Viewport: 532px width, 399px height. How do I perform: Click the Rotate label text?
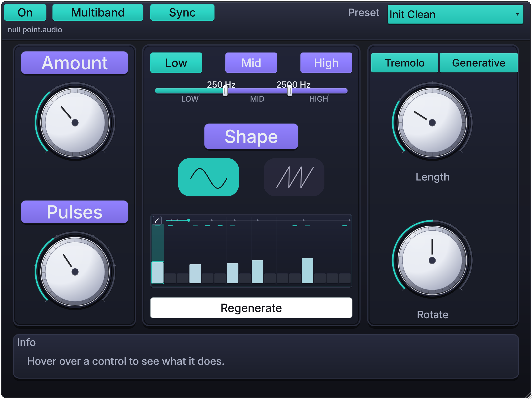point(432,315)
